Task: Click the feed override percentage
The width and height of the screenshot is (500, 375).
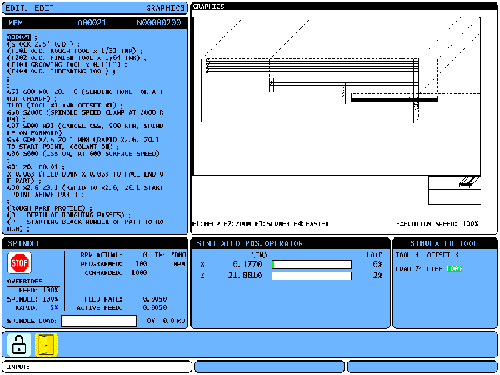Action: coord(50,290)
